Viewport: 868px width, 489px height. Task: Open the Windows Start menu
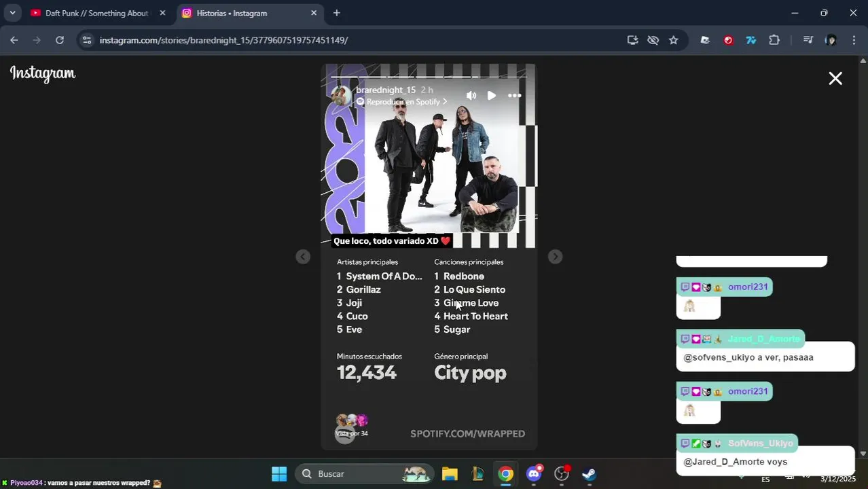(x=279, y=473)
